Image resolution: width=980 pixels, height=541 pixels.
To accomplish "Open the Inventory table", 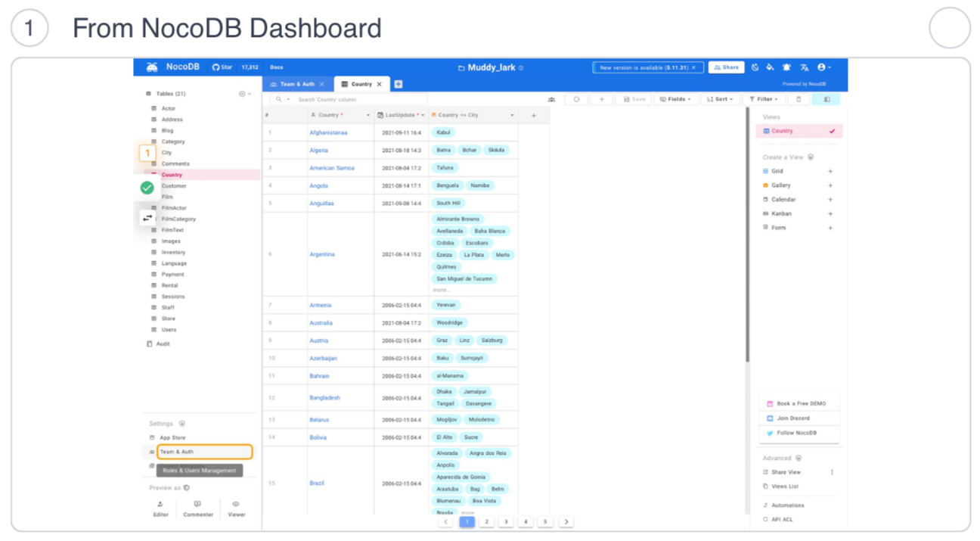I will (x=173, y=252).
